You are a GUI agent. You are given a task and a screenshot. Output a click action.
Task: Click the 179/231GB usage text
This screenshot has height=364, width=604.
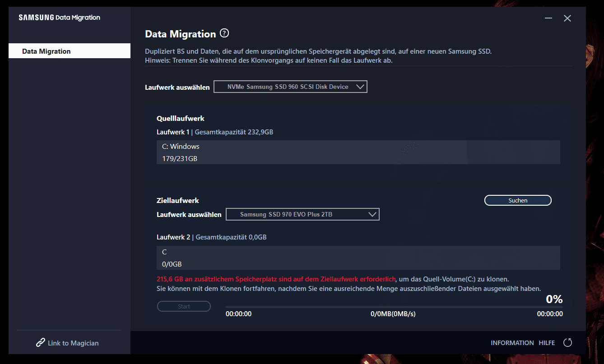(180, 158)
